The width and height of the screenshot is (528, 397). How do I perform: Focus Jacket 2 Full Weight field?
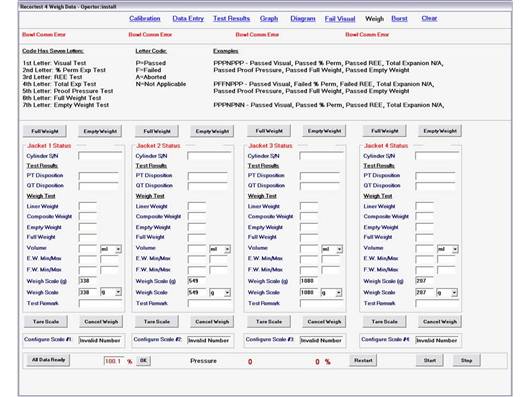pos(197,237)
